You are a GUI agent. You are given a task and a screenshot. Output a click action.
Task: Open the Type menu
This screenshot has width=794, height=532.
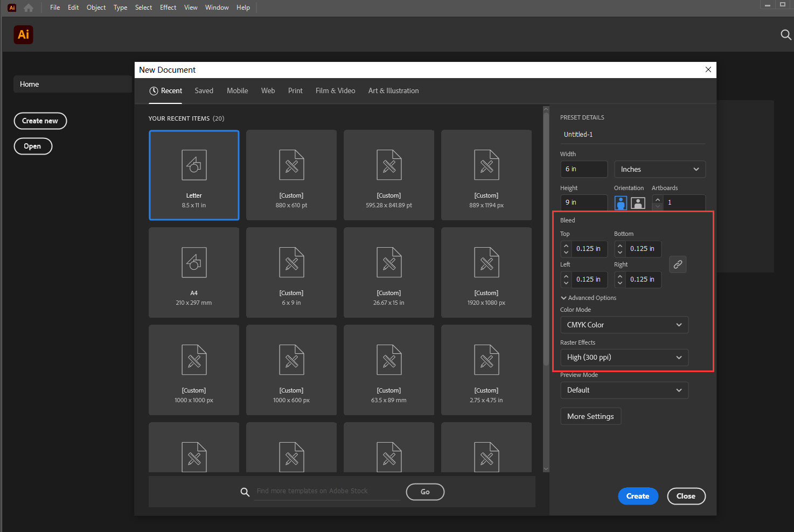pyautogui.click(x=121, y=8)
